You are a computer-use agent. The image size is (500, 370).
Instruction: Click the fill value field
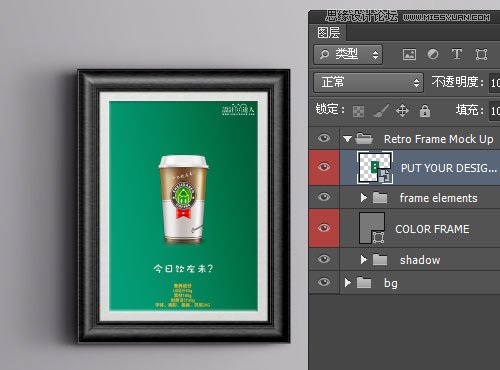click(x=494, y=111)
